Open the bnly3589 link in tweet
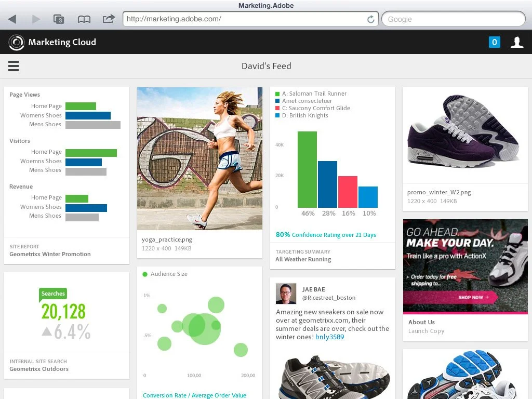 coord(329,337)
